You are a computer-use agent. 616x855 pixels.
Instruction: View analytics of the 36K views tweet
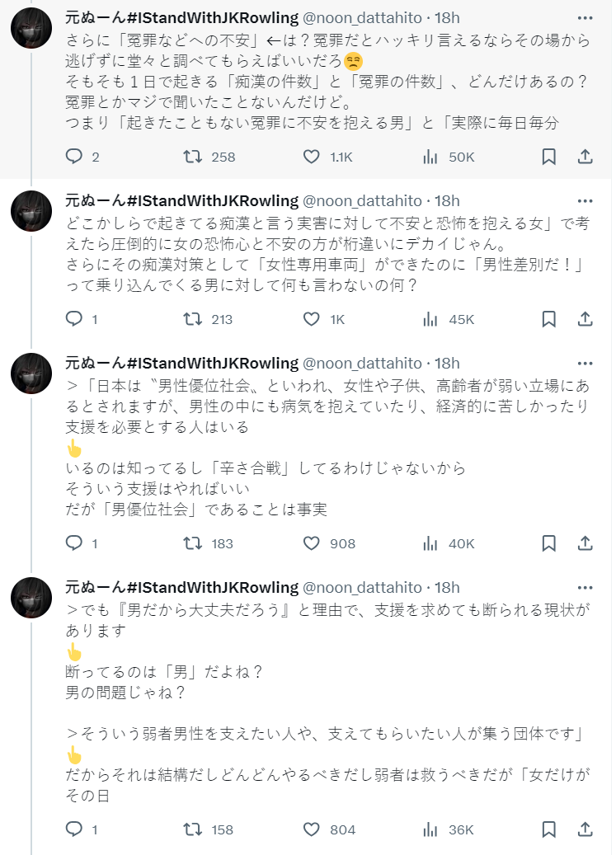point(430,829)
